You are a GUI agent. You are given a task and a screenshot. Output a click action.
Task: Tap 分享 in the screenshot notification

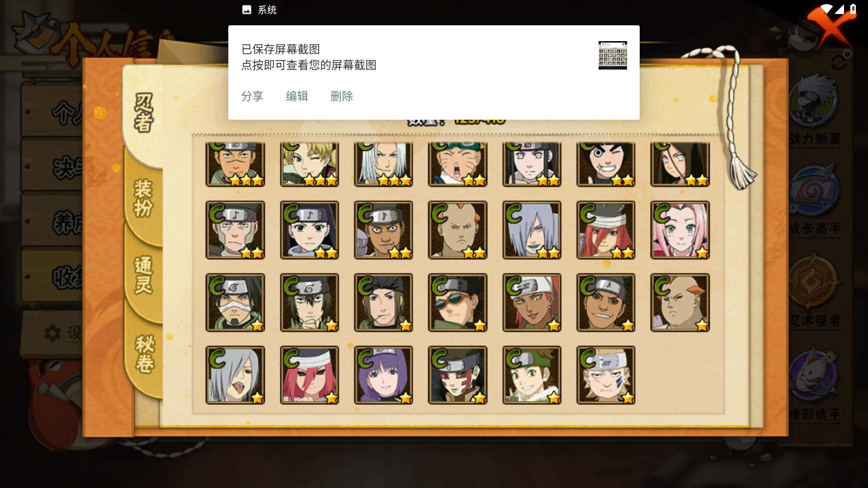(252, 96)
